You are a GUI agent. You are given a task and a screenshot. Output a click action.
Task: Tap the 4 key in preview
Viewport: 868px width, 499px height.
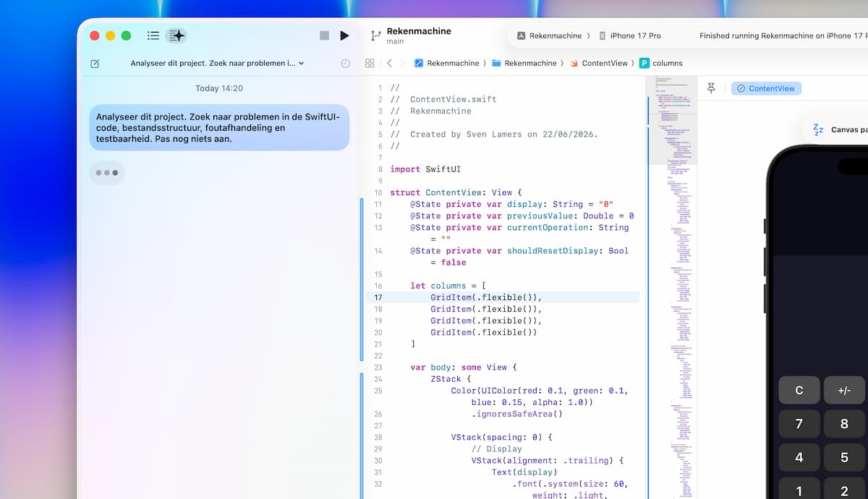pos(799,457)
